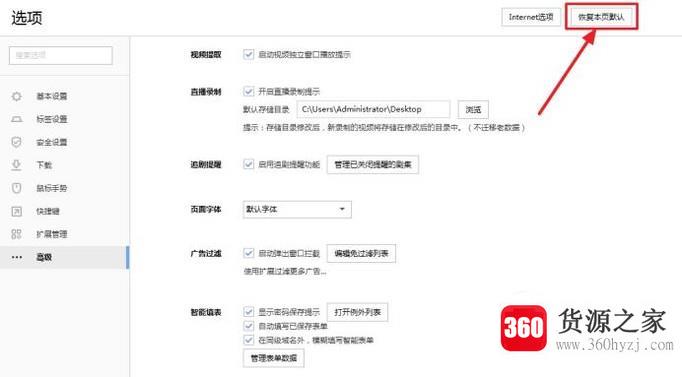The width and height of the screenshot is (682, 377).
Task: Click 管理表单数据 button
Action: 274,358
